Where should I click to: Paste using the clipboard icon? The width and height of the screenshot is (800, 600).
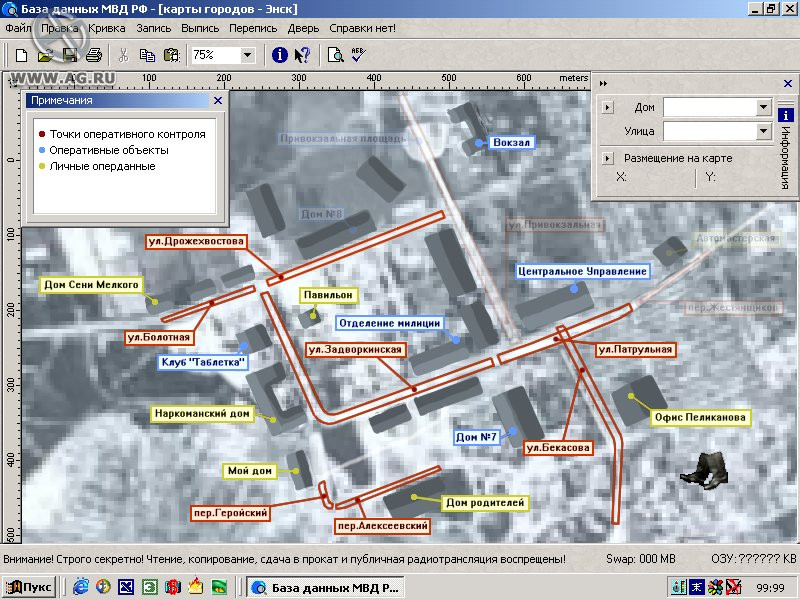pos(172,55)
